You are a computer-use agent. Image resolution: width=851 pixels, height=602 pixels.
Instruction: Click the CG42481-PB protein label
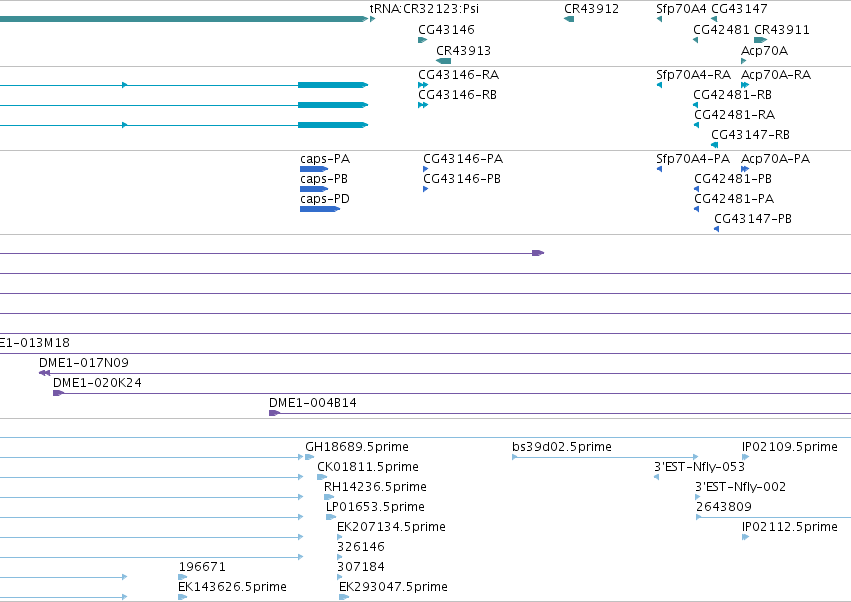733,179
